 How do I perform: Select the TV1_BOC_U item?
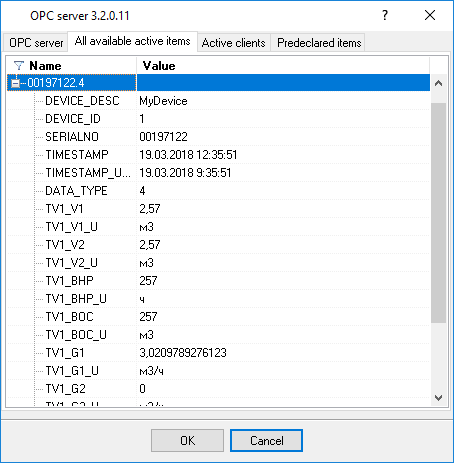76,335
